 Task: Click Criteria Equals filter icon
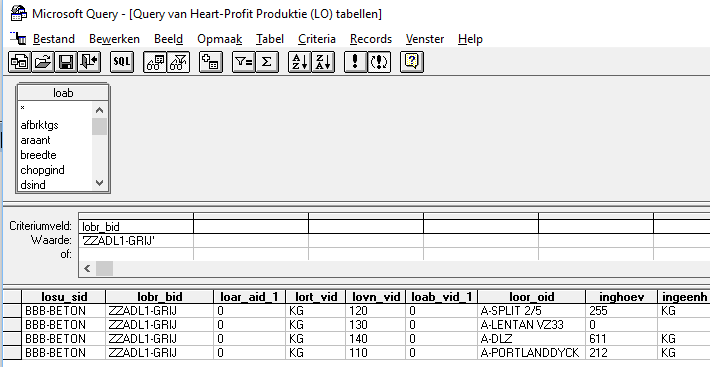pyautogui.click(x=244, y=62)
